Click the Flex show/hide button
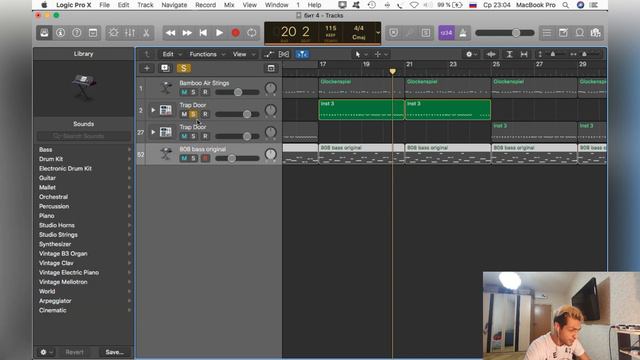This screenshot has height=360, width=640. [284, 54]
